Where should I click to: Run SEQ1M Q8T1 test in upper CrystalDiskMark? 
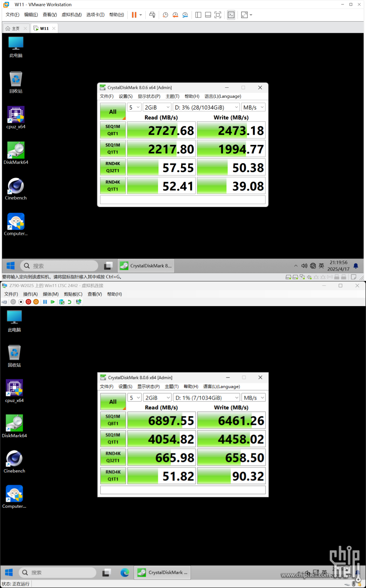[113, 130]
